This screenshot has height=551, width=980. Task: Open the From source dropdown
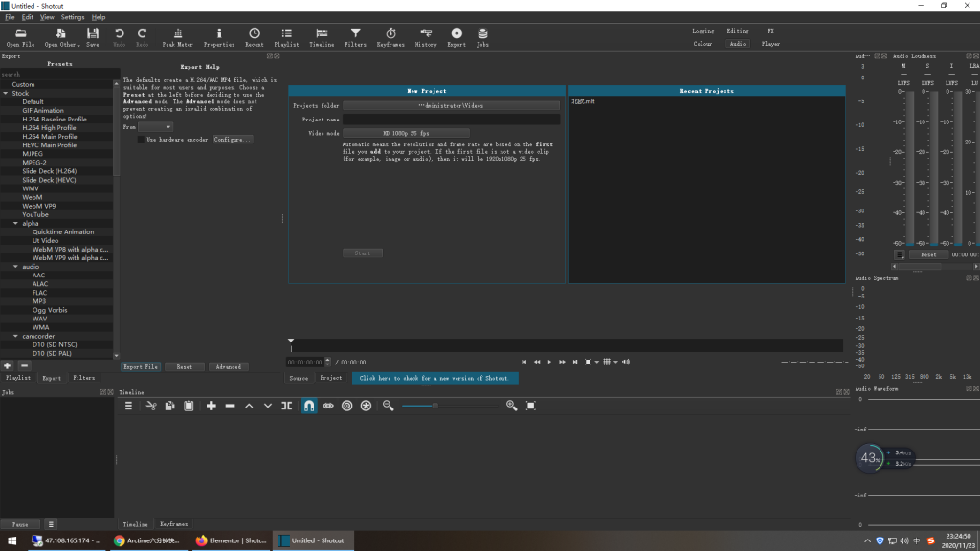155,127
